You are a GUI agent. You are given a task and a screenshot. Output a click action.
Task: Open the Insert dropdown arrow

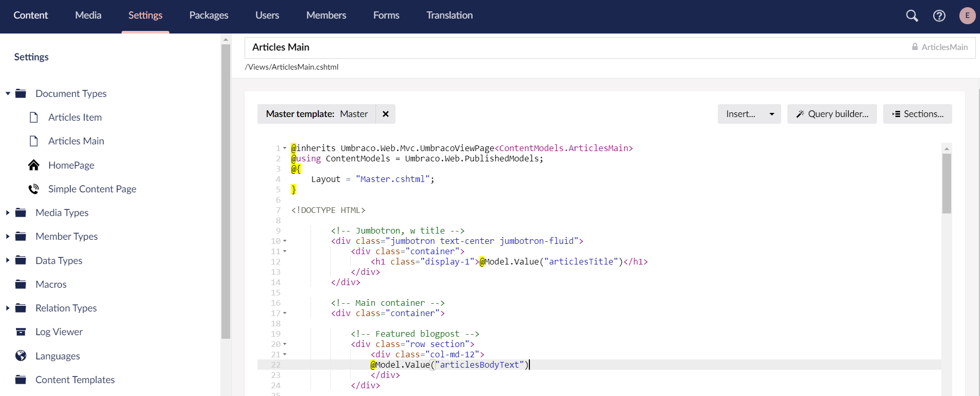click(771, 114)
